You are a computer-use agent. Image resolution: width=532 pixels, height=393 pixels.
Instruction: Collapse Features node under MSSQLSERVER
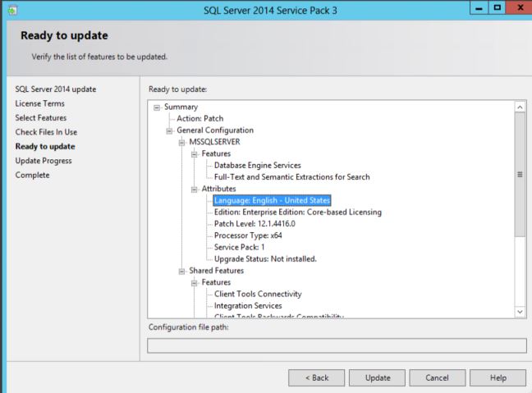click(x=194, y=154)
